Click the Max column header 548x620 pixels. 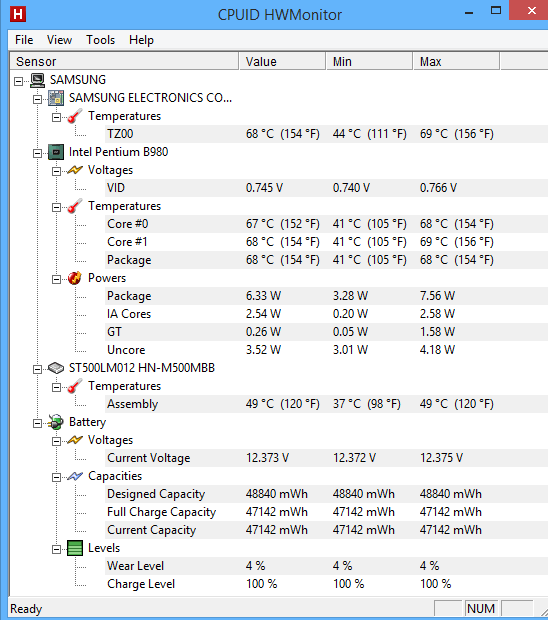click(456, 61)
